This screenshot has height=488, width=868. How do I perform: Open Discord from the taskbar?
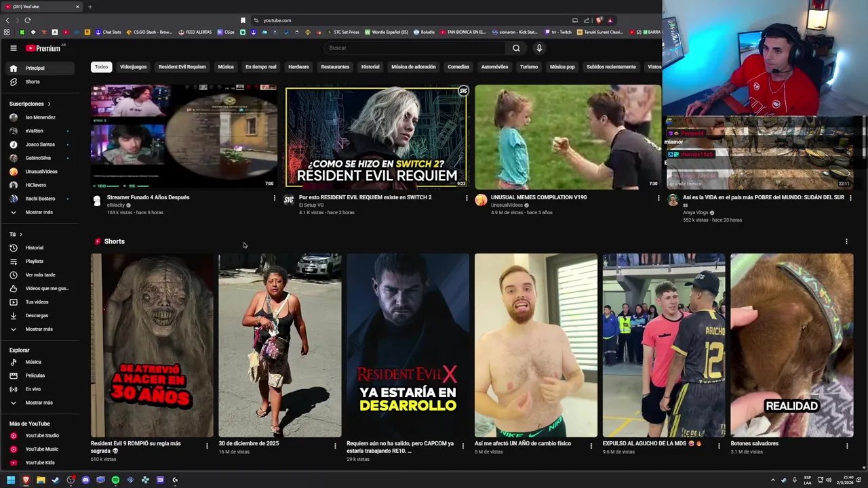pos(85,480)
